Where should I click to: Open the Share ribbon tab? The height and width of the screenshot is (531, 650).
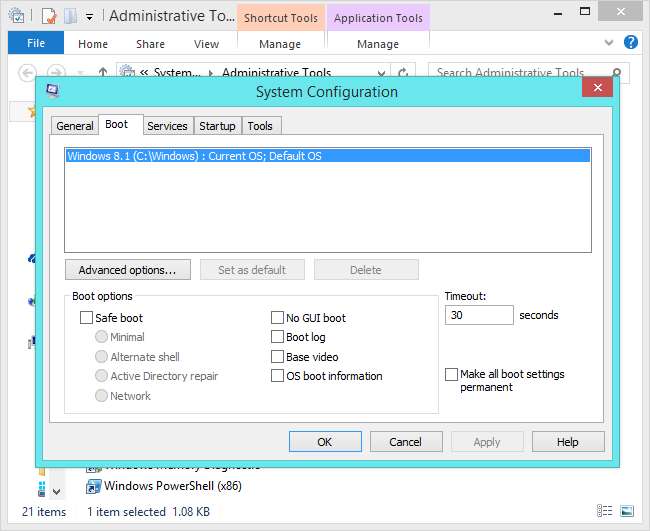(x=150, y=44)
